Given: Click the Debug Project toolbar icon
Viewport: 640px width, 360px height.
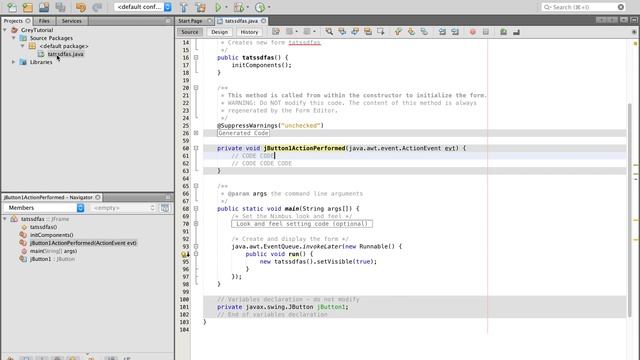Looking at the screenshot, I should pyautogui.click(x=239, y=7).
